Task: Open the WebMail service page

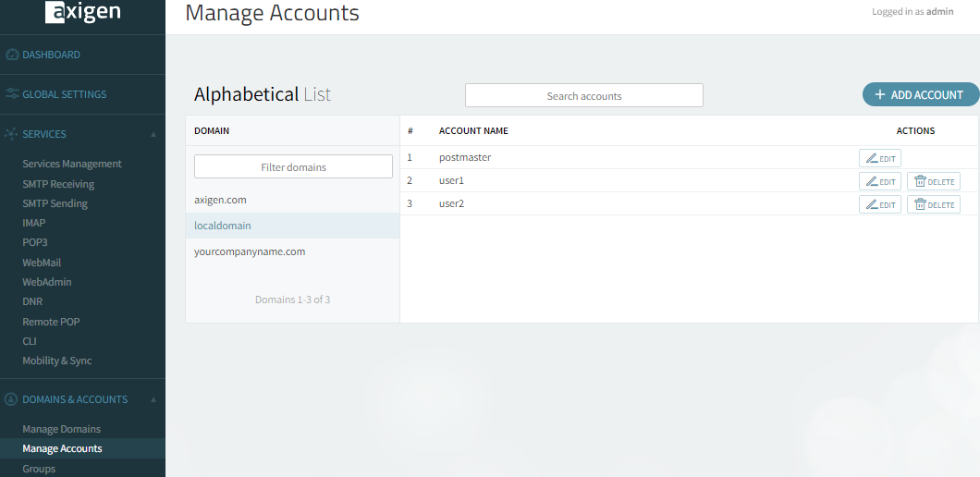Action: [42, 263]
